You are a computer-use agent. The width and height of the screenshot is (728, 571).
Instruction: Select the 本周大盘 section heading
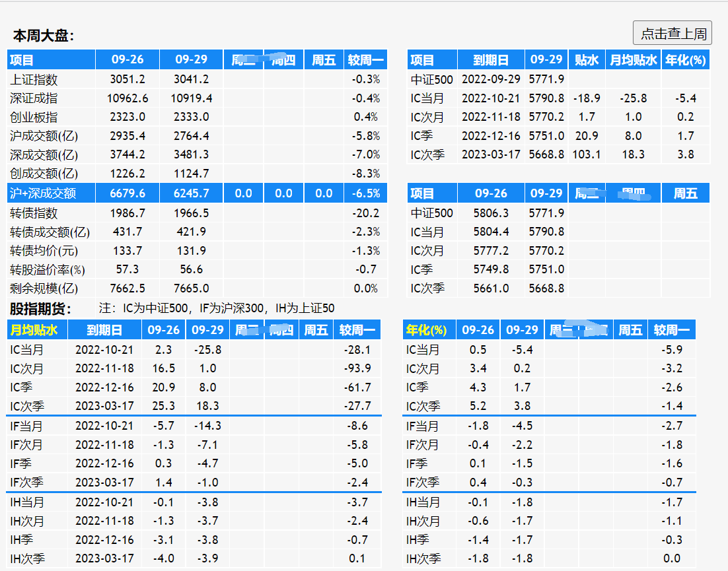[x=44, y=36]
